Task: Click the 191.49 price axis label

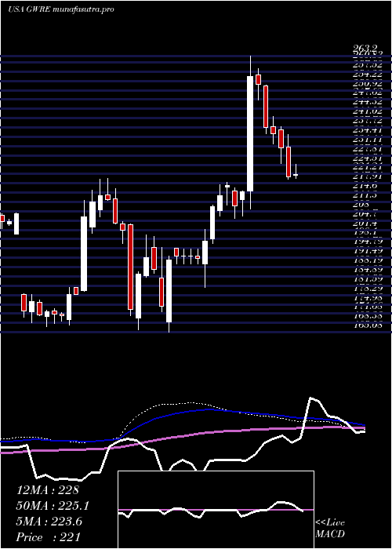Action: tap(368, 252)
